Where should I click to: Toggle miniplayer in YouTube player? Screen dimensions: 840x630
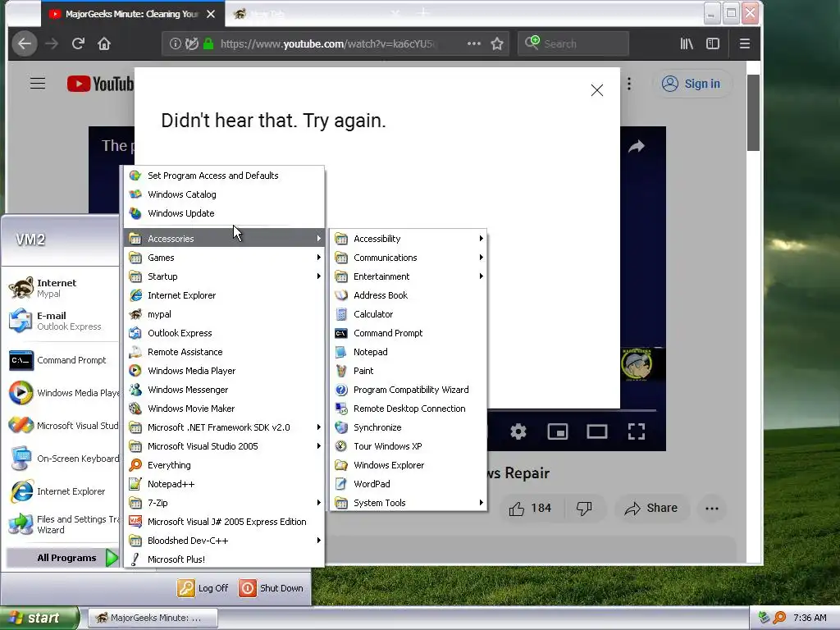pyautogui.click(x=558, y=431)
